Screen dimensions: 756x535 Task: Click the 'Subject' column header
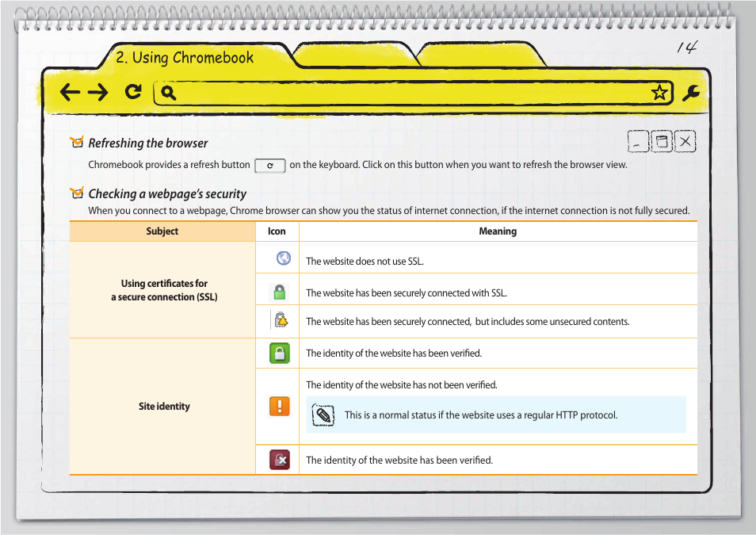(162, 231)
